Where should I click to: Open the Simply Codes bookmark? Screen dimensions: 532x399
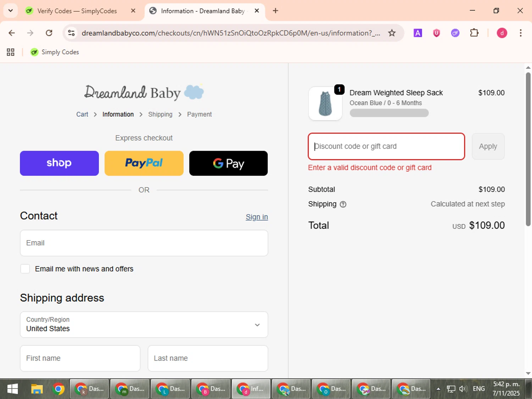coord(55,52)
